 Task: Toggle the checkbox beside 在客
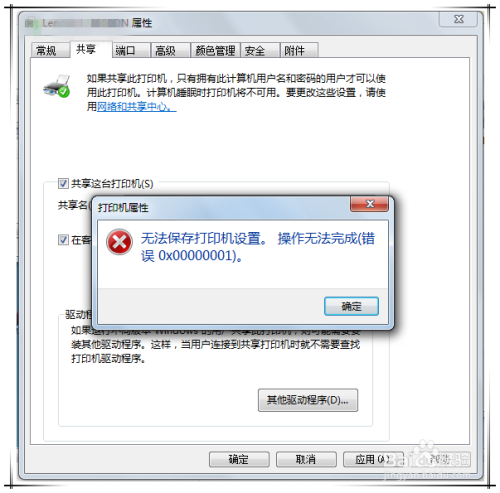tap(63, 240)
